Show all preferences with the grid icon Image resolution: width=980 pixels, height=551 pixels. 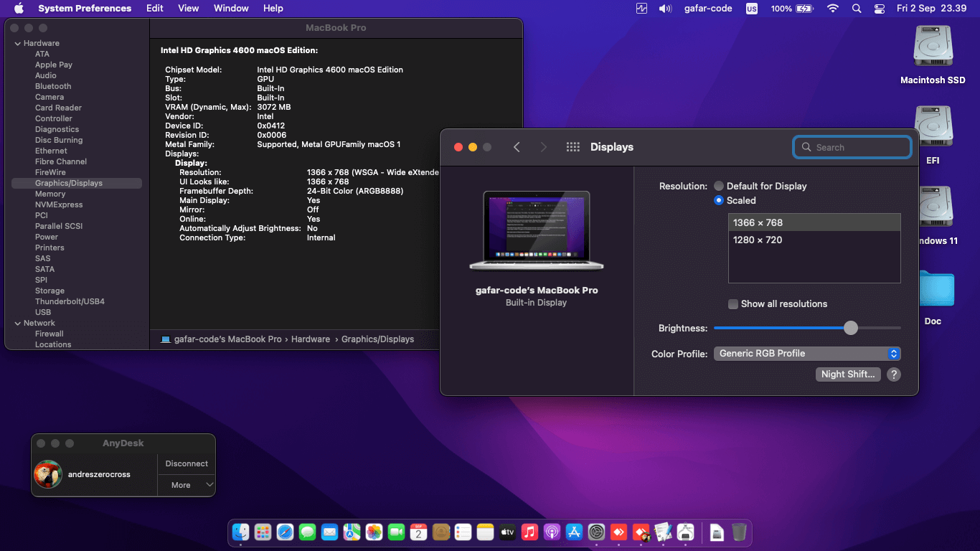pos(573,147)
